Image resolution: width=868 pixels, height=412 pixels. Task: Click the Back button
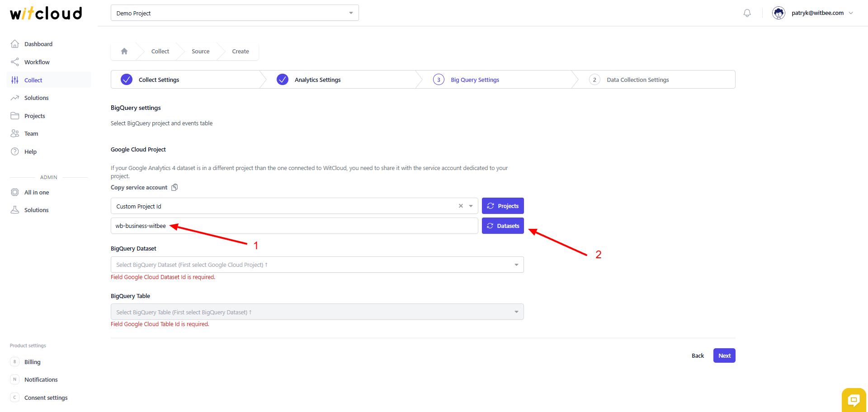[x=698, y=355]
